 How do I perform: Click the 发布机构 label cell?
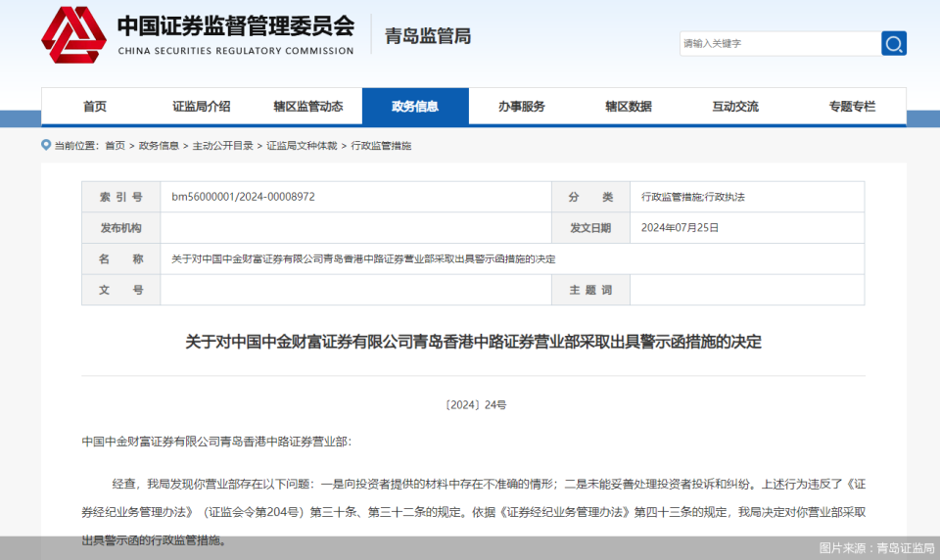pyautogui.click(x=121, y=228)
